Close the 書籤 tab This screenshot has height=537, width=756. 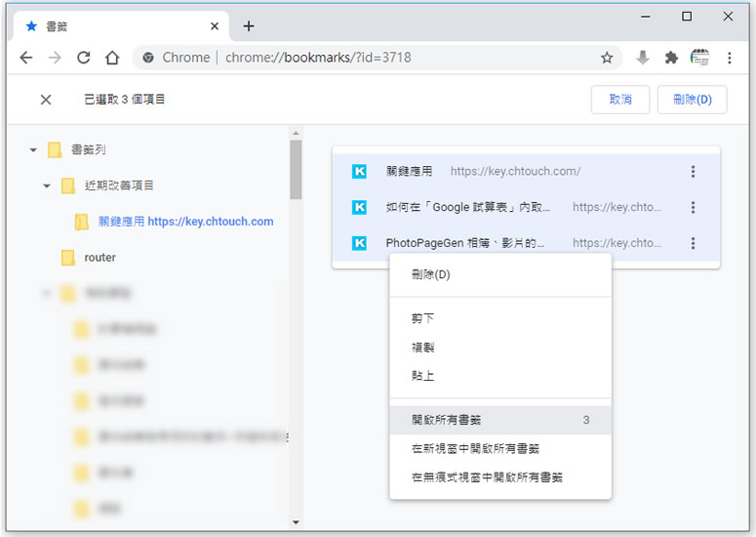click(215, 26)
